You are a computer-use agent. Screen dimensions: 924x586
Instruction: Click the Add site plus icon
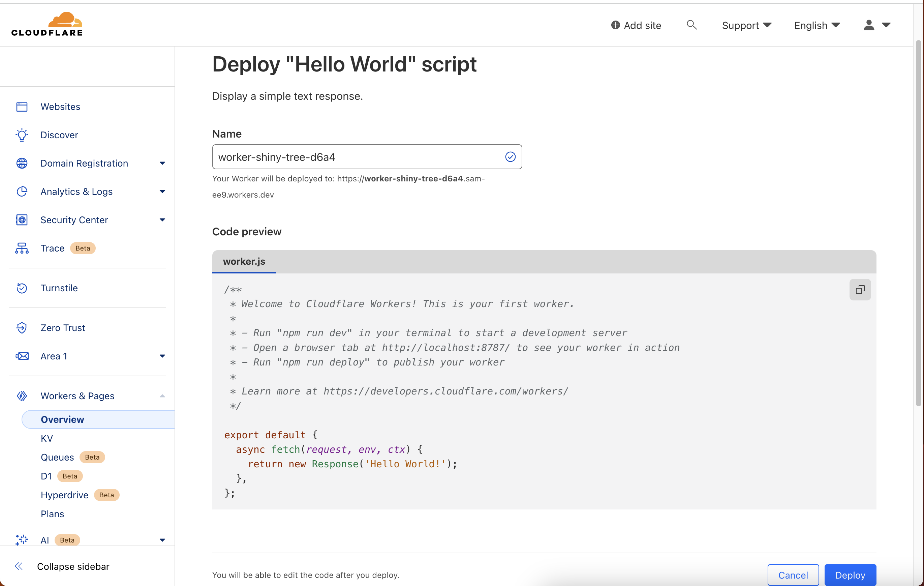615,25
